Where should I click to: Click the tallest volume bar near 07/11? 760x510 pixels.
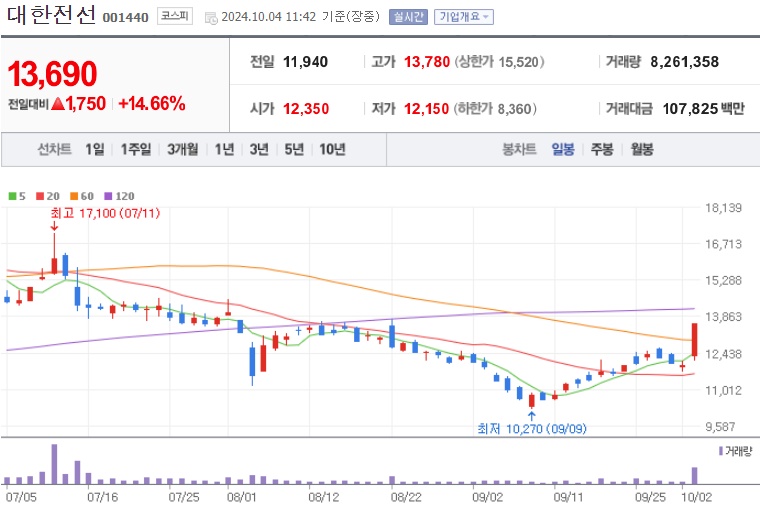54,464
